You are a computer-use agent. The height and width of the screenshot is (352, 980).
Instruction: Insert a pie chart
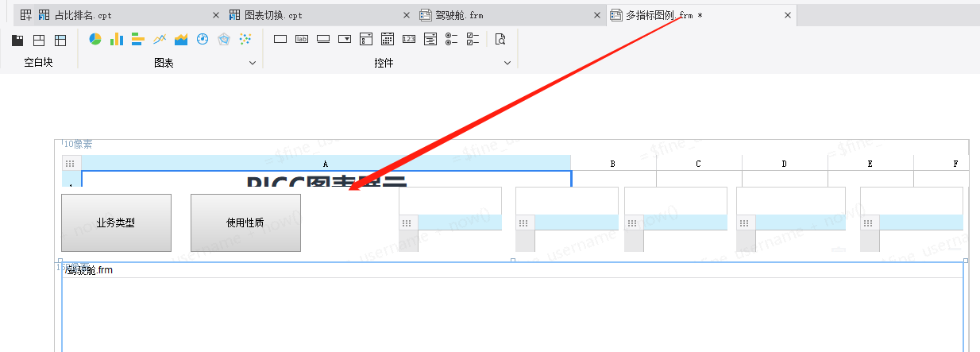tap(95, 39)
